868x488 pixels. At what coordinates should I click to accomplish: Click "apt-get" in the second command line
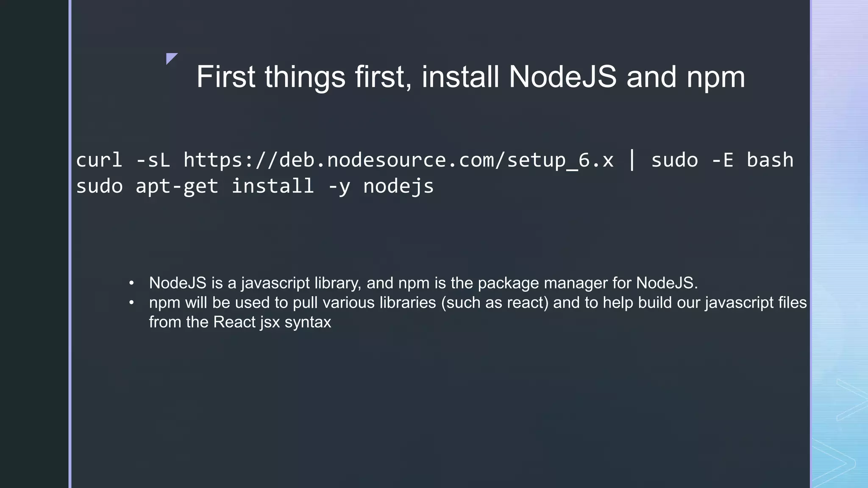point(177,186)
